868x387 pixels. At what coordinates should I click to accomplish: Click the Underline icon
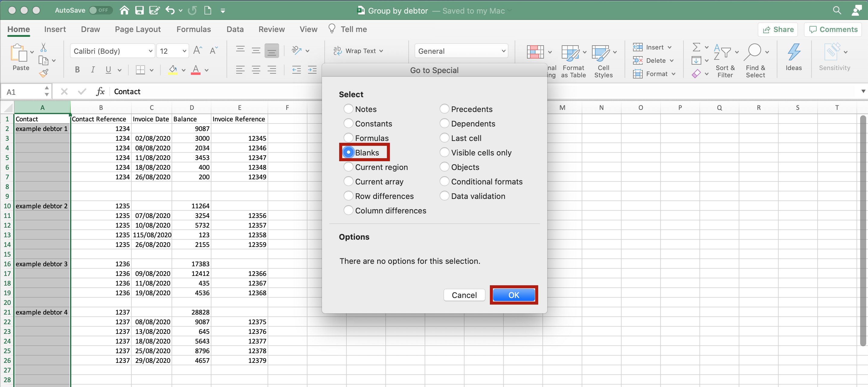pyautogui.click(x=108, y=70)
